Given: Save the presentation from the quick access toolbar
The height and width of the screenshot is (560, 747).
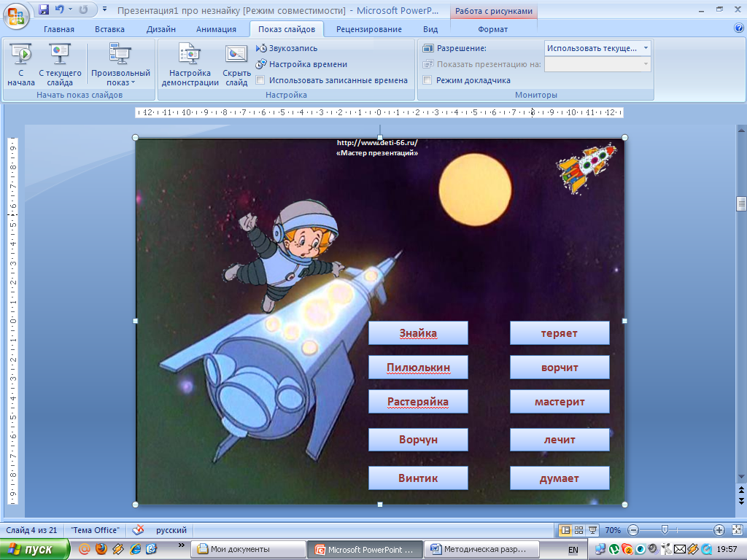Looking at the screenshot, I should 44,9.
